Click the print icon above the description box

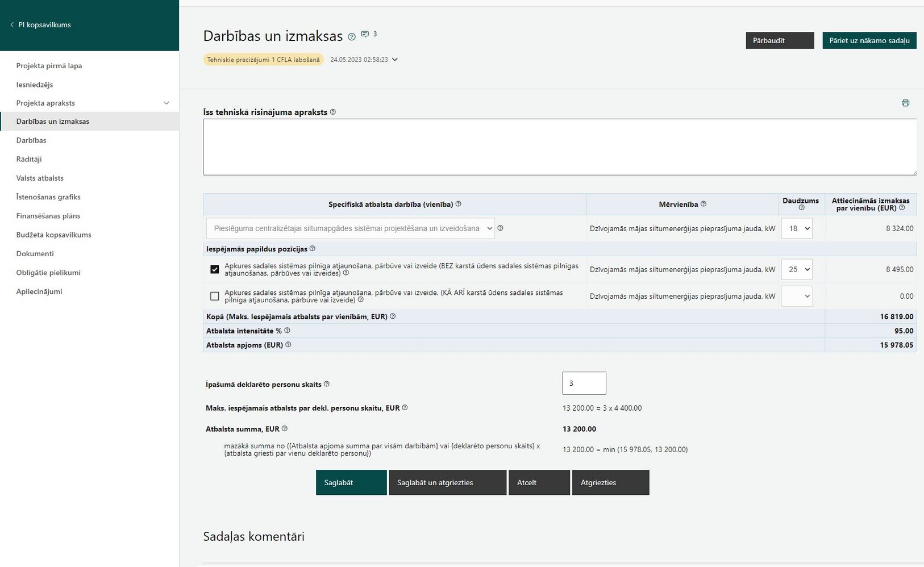point(905,103)
